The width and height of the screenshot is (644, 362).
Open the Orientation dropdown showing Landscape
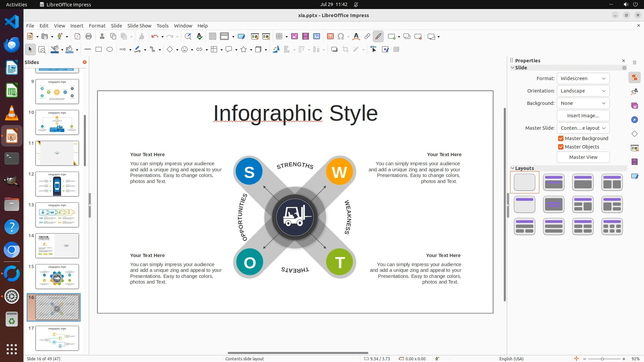tap(583, 91)
